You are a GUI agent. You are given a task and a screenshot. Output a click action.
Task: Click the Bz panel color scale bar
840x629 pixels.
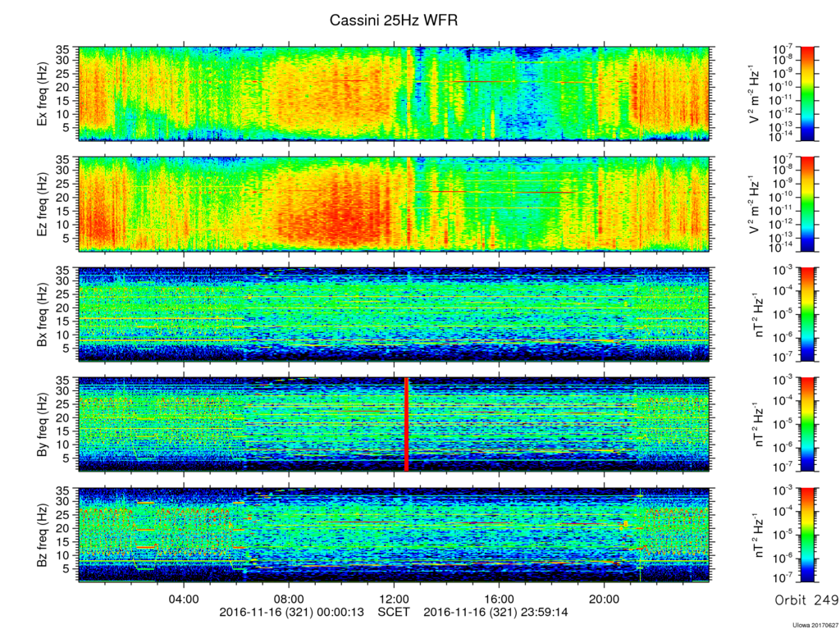[807, 535]
